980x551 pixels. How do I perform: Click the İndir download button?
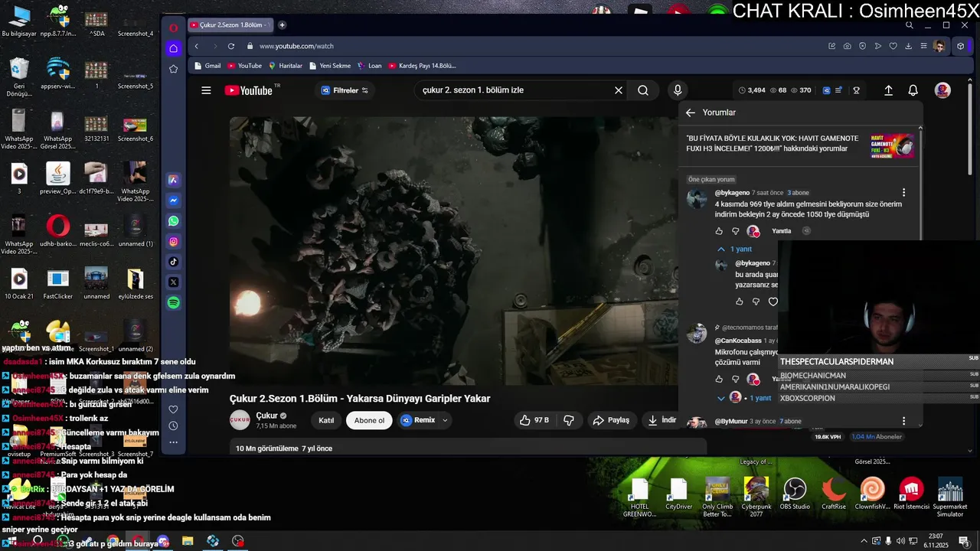coord(661,420)
